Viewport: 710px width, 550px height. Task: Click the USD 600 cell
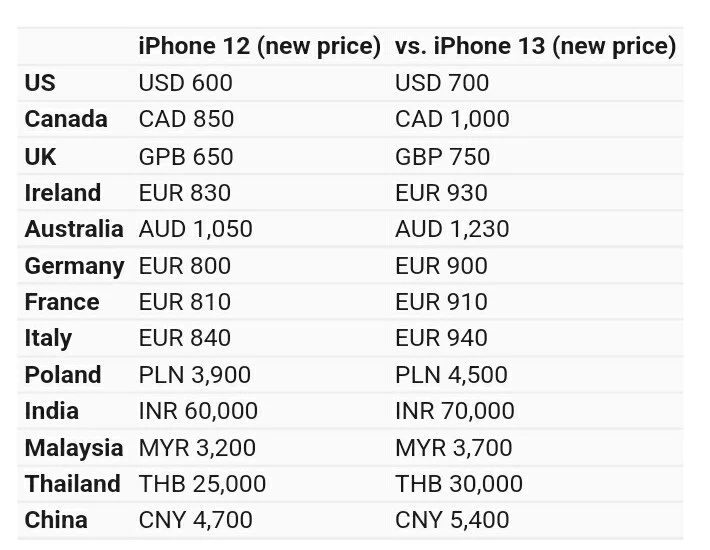[185, 83]
